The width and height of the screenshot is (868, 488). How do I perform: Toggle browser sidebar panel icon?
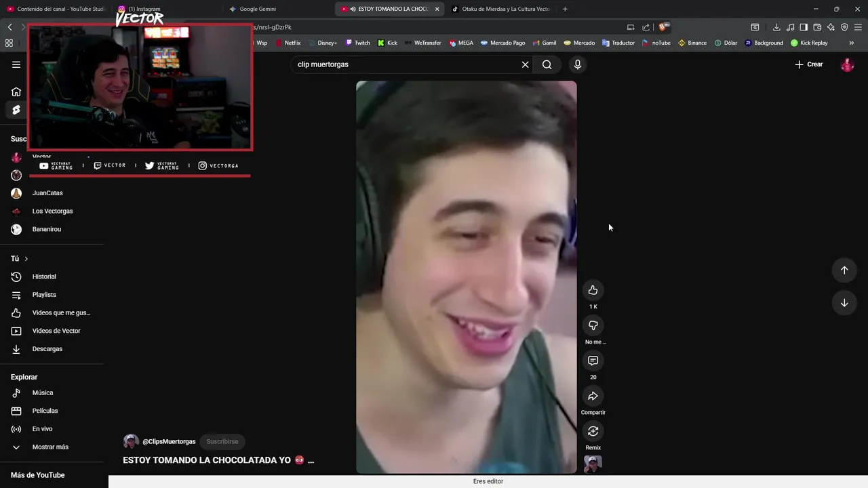tap(804, 27)
